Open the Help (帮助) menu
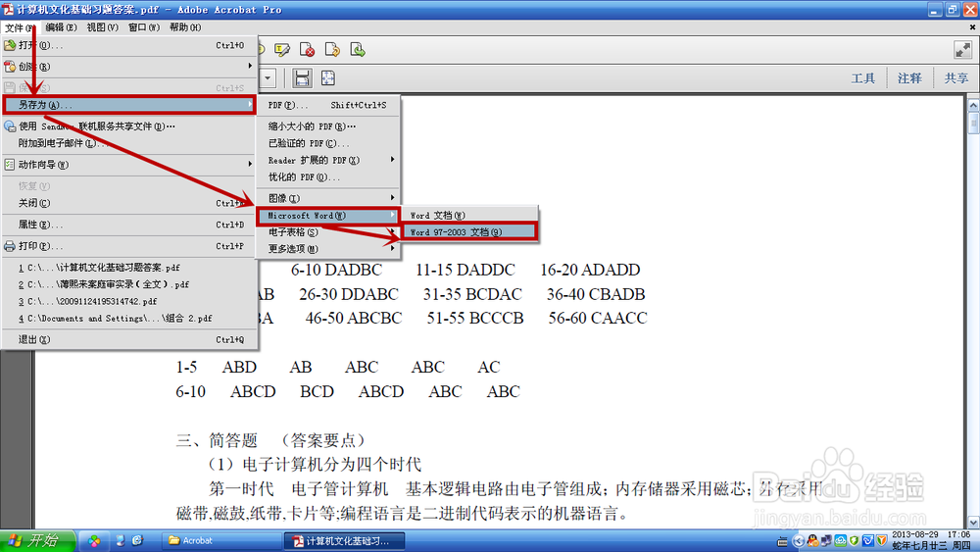The height and width of the screenshot is (552, 980). click(x=185, y=27)
